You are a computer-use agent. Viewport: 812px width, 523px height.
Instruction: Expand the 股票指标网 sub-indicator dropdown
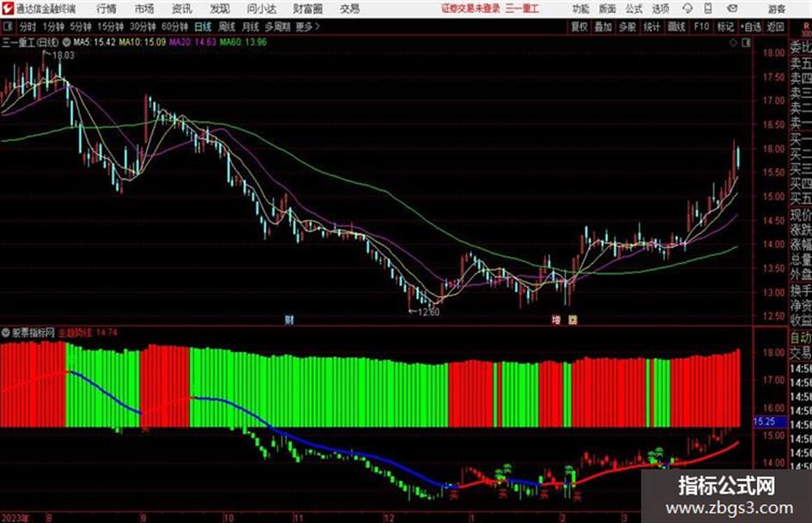click(6, 332)
